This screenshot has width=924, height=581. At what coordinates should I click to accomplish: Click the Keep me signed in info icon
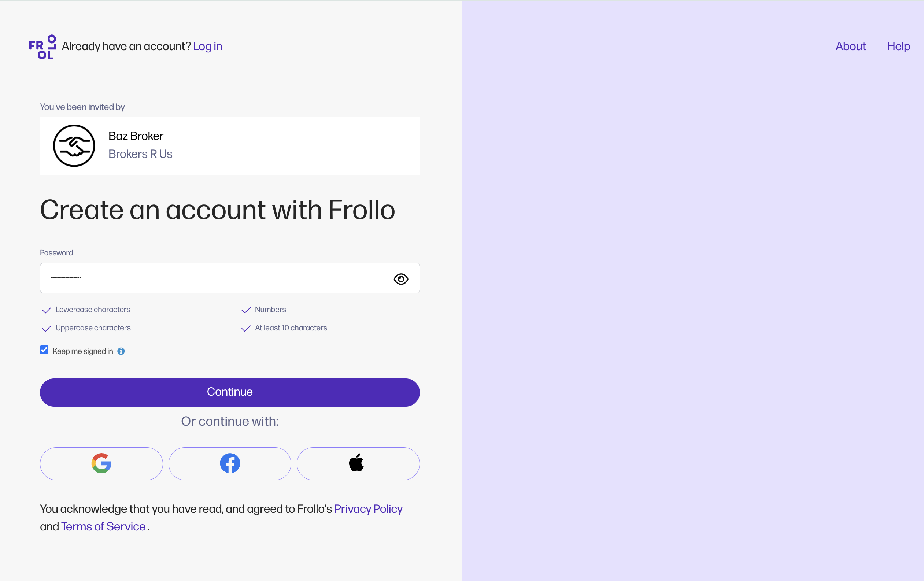pyautogui.click(x=121, y=351)
